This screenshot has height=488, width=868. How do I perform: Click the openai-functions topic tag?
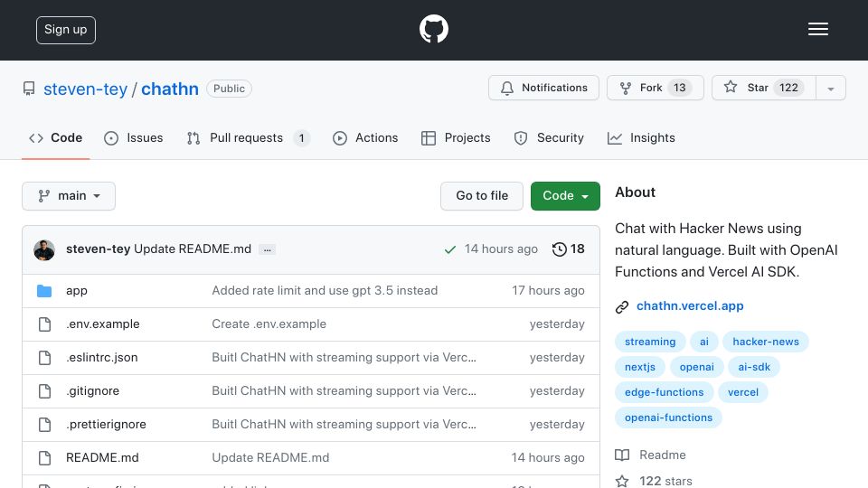(668, 418)
